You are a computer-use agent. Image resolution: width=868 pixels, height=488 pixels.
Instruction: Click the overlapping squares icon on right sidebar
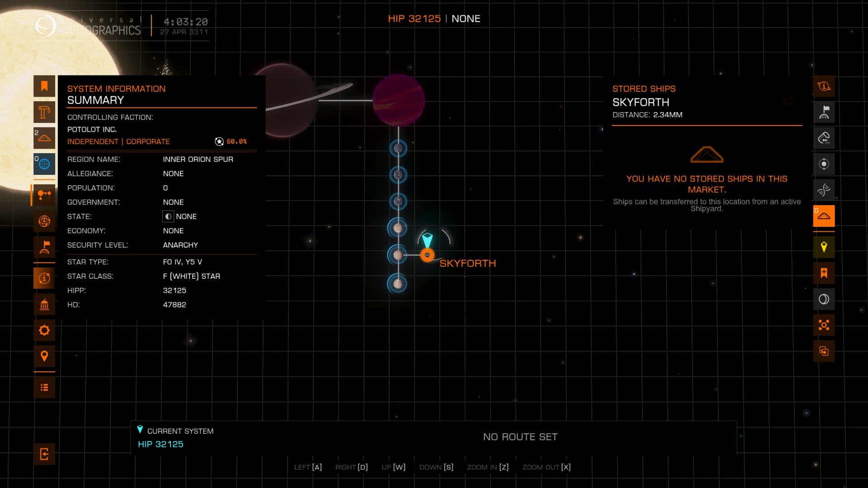point(824,351)
